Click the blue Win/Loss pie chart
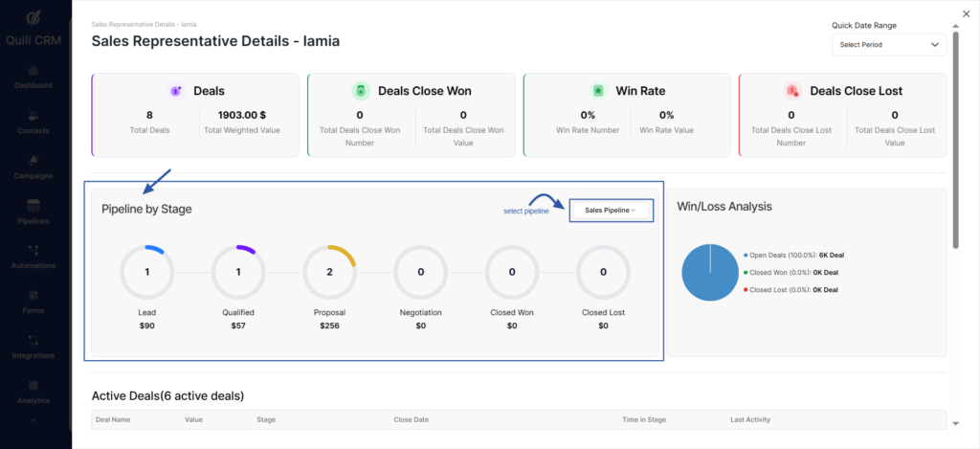Image resolution: width=980 pixels, height=449 pixels. [x=710, y=272]
